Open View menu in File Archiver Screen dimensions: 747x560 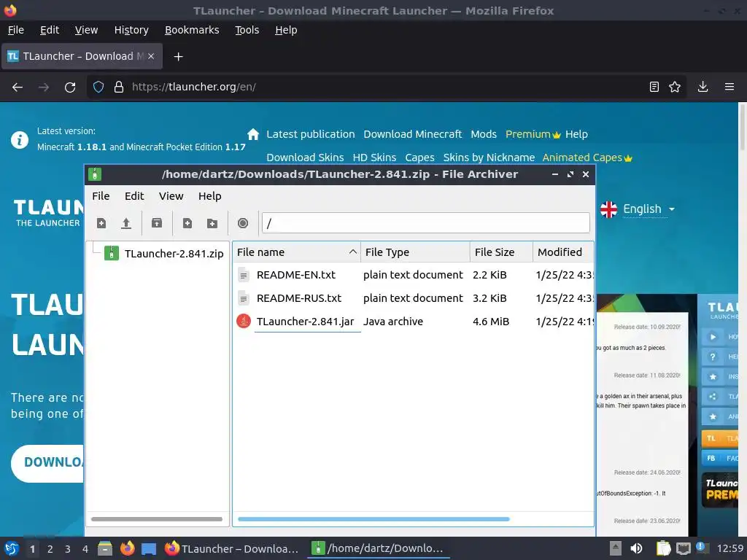171,196
